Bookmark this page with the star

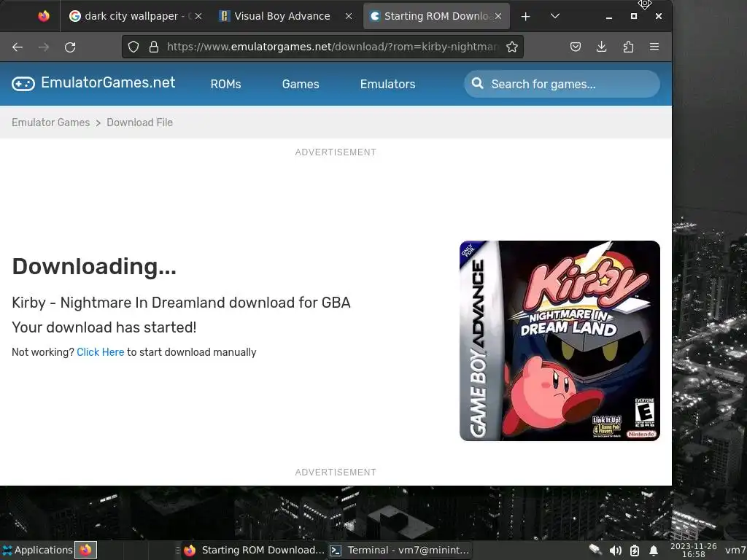512,47
